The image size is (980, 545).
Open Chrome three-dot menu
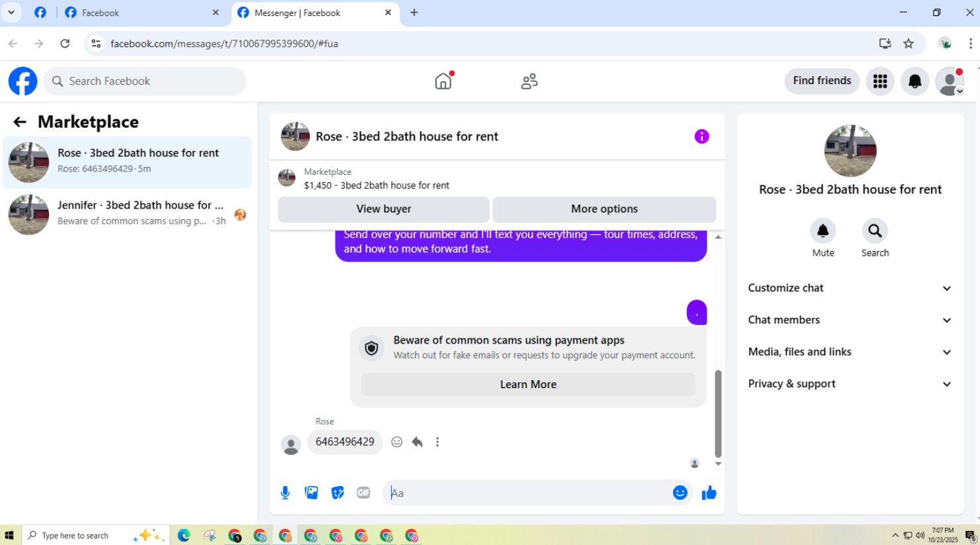(x=970, y=44)
